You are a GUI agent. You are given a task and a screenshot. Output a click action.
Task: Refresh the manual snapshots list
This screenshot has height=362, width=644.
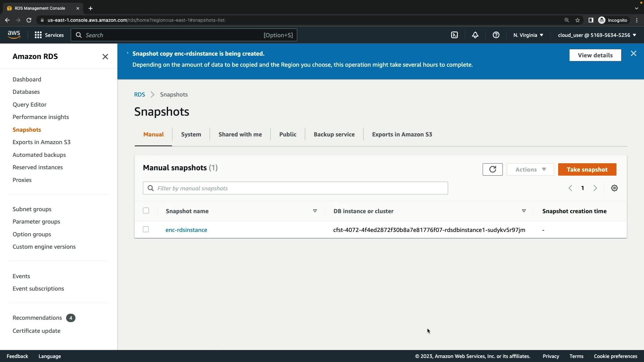click(x=492, y=169)
